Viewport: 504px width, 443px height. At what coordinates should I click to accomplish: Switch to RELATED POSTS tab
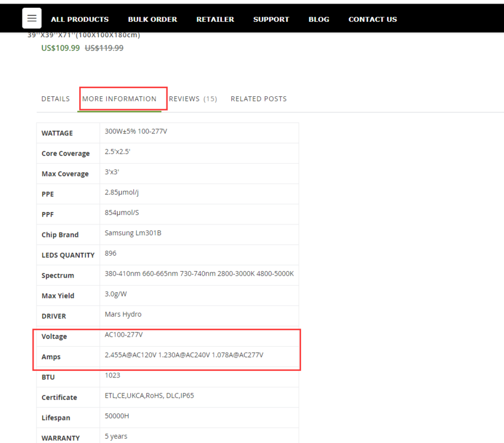tap(258, 99)
